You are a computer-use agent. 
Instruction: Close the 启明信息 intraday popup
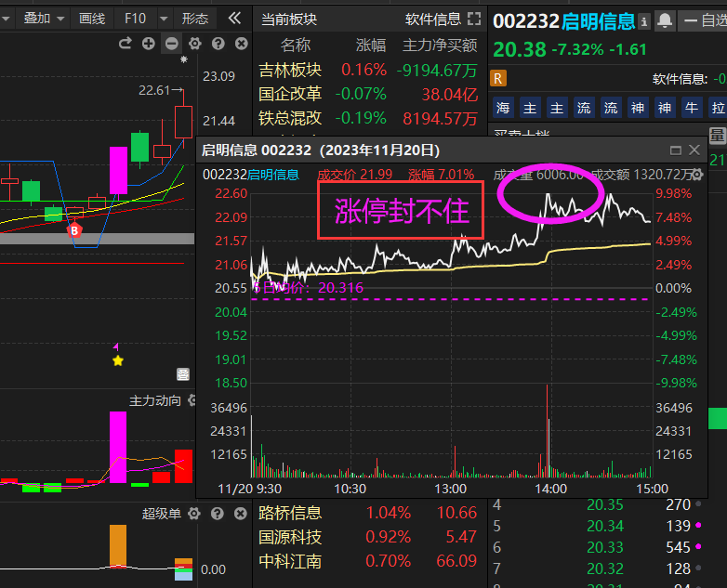coord(694,150)
